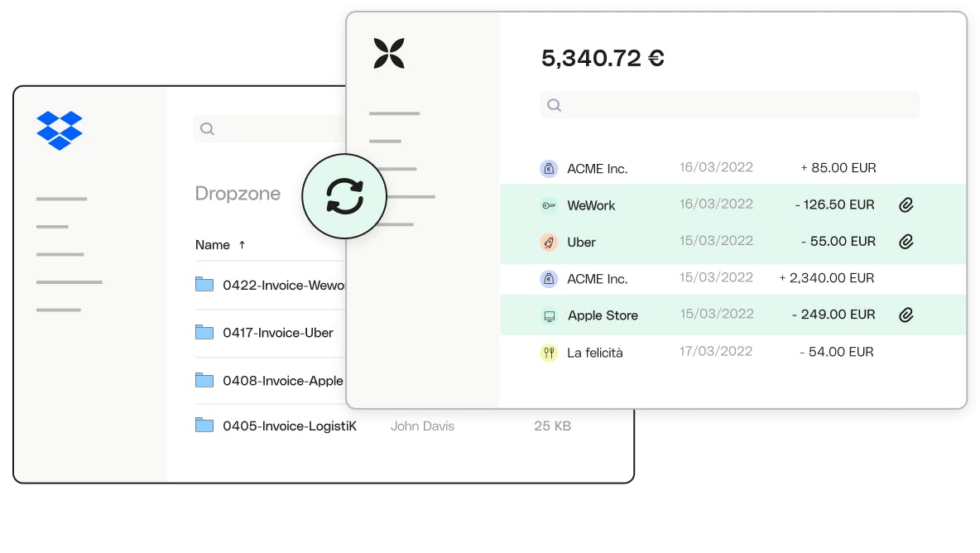
Task: Click the 15/03/2022 date on Apple Store row
Action: click(x=717, y=314)
